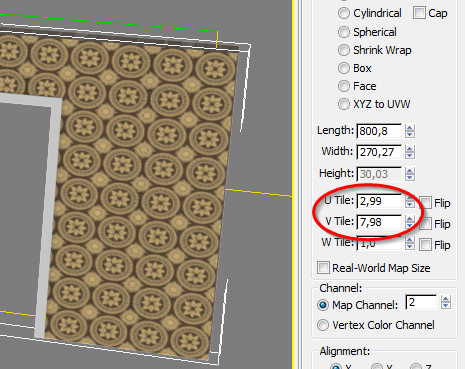Choose XYZ to UVW mapping
Image resolution: width=465 pixels, height=369 pixels.
[344, 104]
